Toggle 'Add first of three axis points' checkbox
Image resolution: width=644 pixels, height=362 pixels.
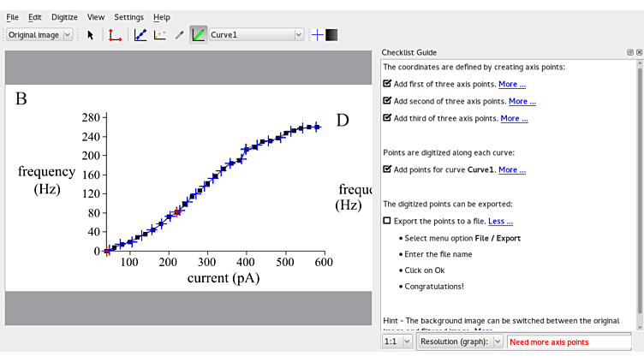pos(387,84)
